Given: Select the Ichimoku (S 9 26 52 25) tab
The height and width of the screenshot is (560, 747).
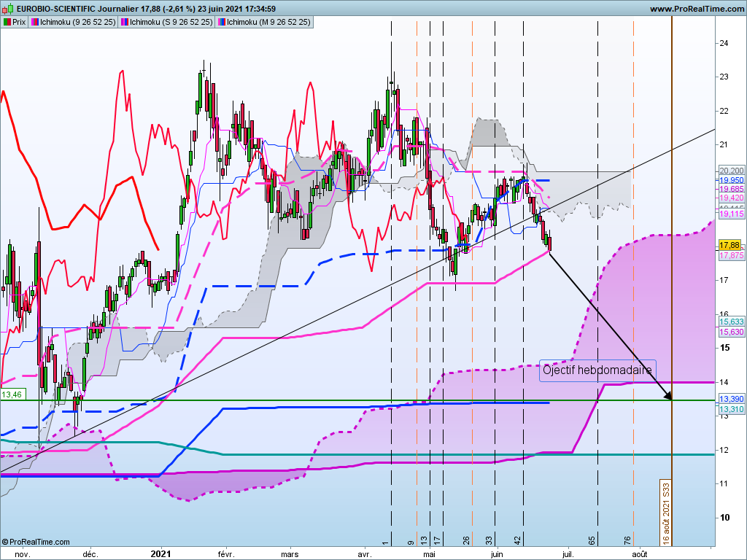Looking at the screenshot, I should [167, 22].
